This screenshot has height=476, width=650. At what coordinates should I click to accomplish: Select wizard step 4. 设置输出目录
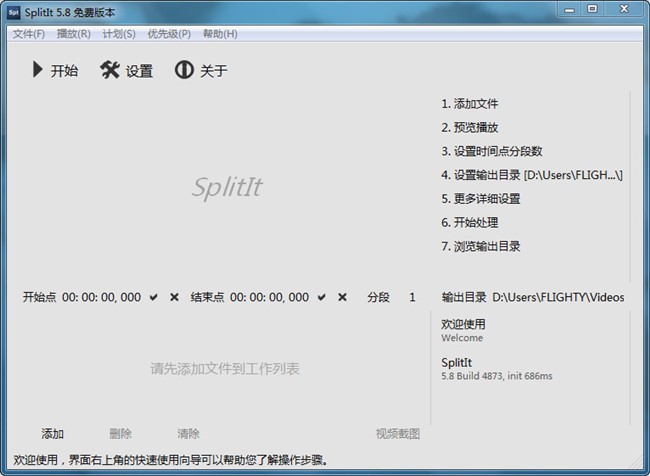(x=532, y=175)
